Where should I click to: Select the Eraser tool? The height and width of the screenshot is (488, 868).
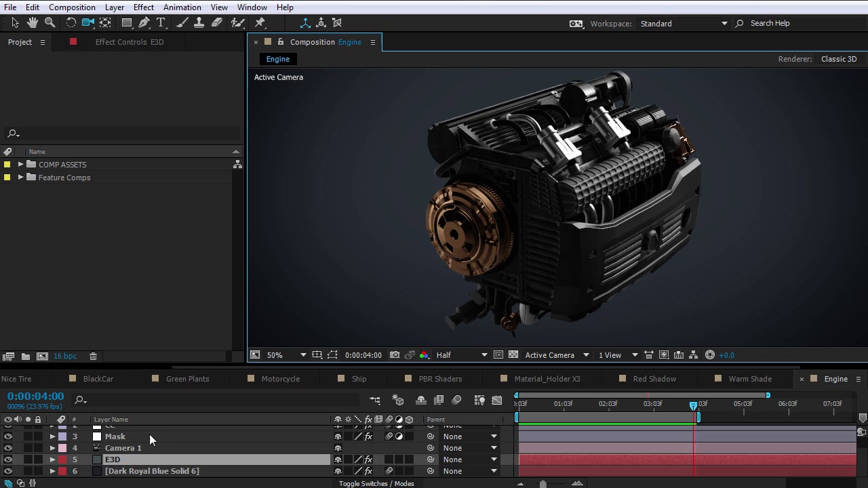pyautogui.click(x=217, y=22)
